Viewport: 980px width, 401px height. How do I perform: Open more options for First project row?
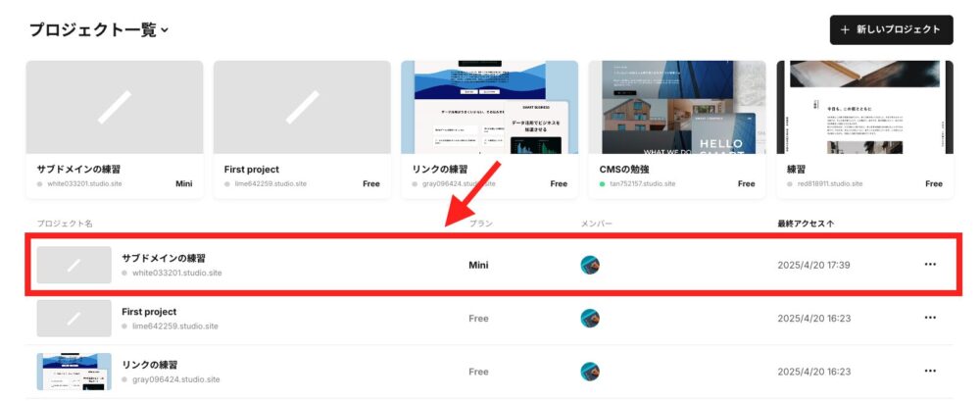(x=930, y=318)
